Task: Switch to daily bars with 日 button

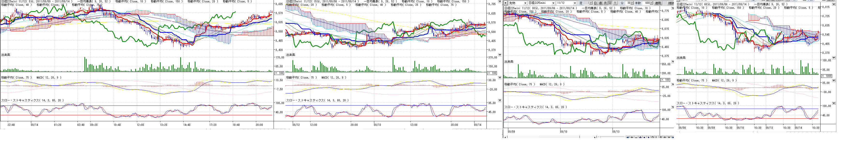Action: (596, 3)
